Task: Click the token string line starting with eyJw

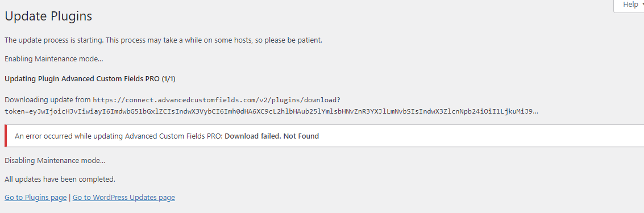Action: [x=271, y=111]
